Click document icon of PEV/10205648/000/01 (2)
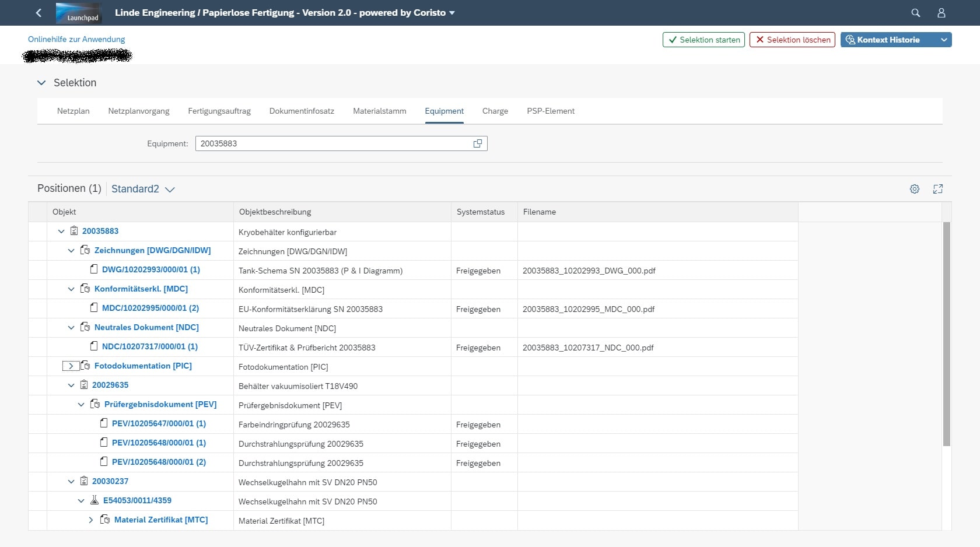This screenshot has width=980, height=547. coord(104,462)
